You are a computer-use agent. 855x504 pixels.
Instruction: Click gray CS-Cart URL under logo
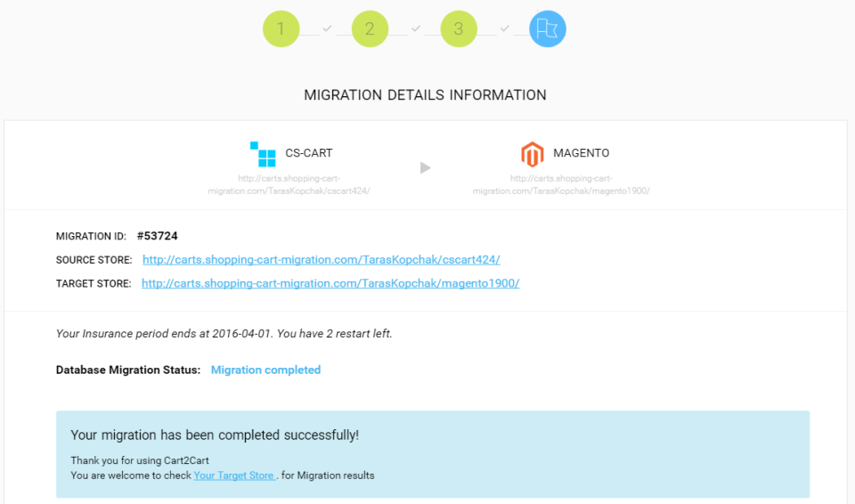point(289,184)
